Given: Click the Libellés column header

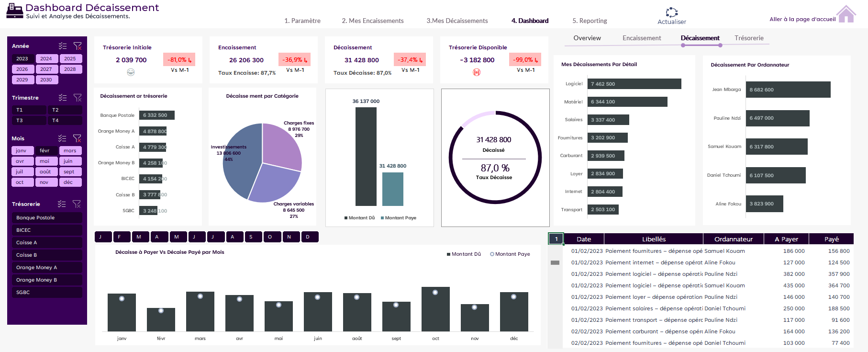Looking at the screenshot, I should 654,239.
